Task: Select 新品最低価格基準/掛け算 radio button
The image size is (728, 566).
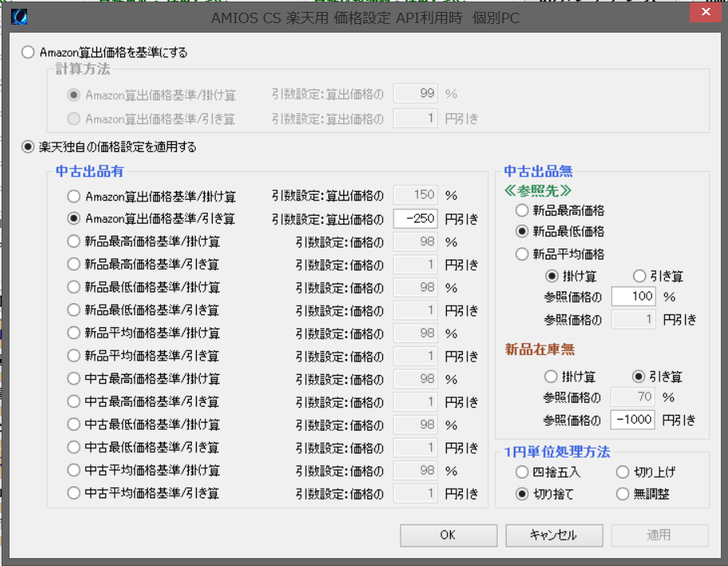Action: point(74,287)
